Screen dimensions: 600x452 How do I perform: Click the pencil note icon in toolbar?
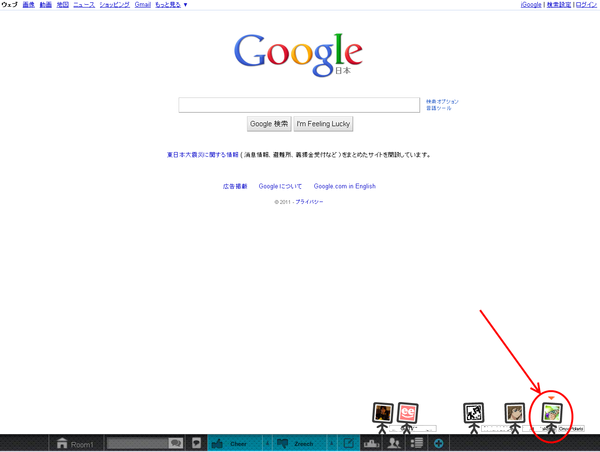349,443
